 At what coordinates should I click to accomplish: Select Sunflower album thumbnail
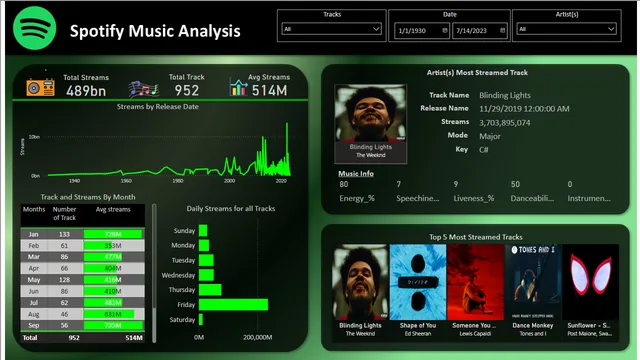click(590, 282)
